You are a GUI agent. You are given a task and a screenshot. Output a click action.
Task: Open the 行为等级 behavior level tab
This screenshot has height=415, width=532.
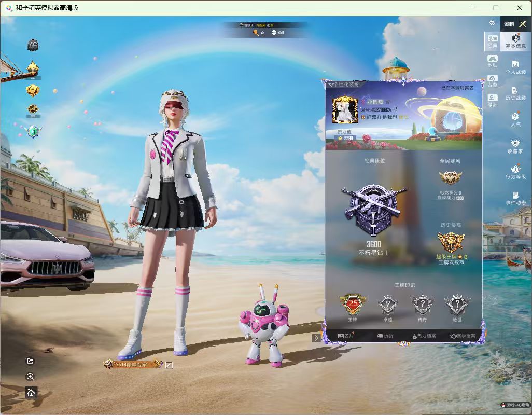click(515, 172)
